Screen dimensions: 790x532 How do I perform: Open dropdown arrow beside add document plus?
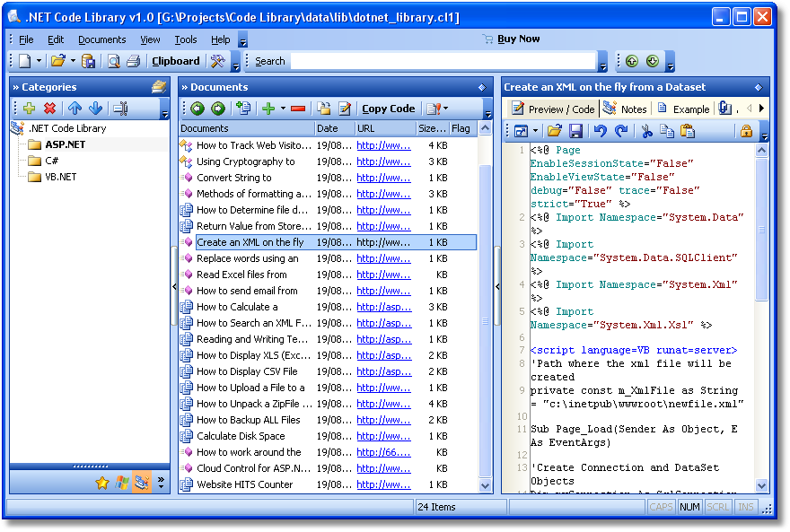283,109
